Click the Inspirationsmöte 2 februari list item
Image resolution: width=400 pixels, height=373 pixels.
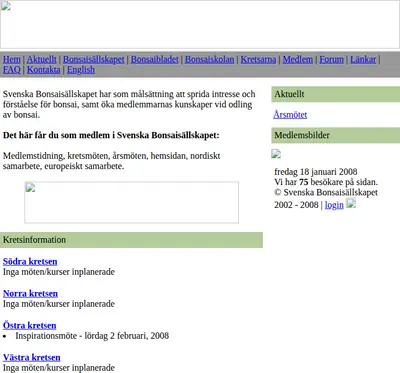click(92, 336)
